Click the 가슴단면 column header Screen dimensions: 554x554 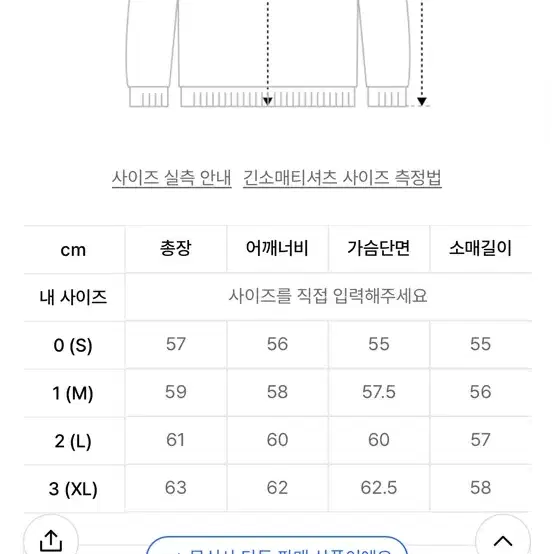[379, 248]
